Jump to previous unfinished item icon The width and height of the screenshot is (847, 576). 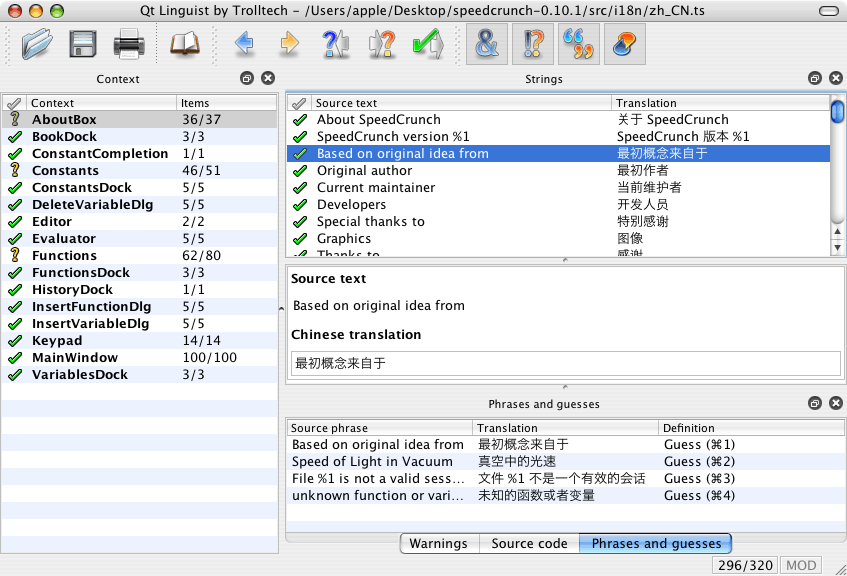click(335, 44)
